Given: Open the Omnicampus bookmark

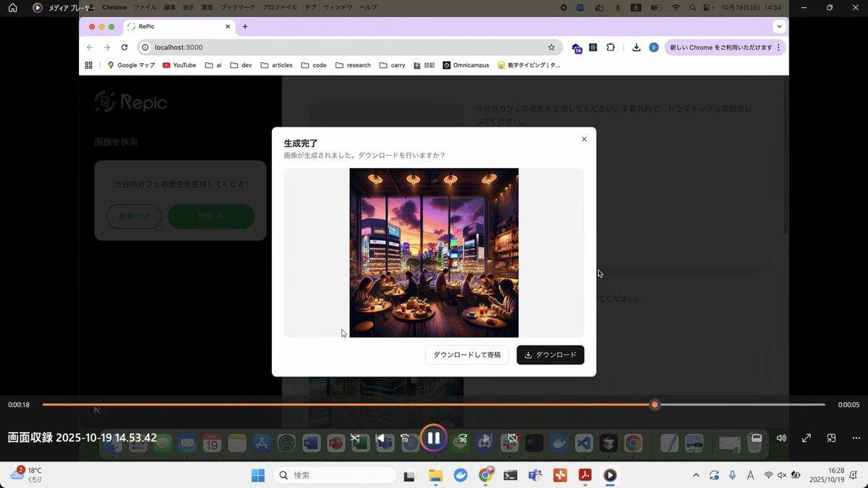Looking at the screenshot, I should [x=466, y=65].
